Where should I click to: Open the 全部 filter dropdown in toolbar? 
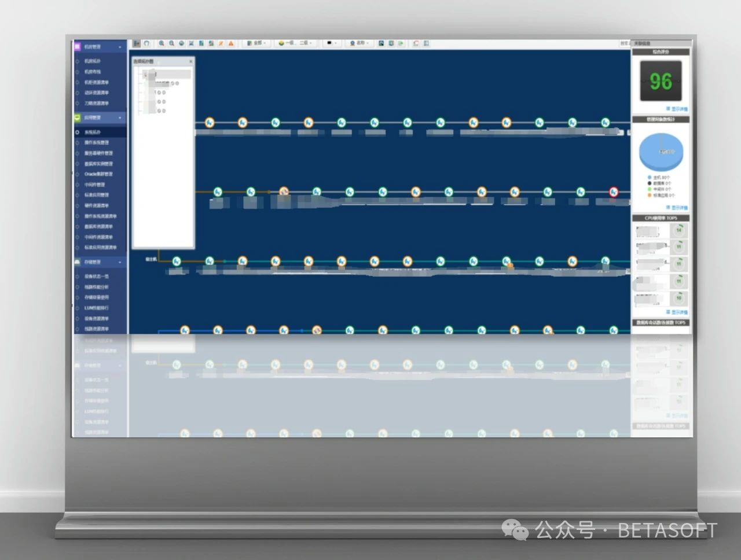(x=255, y=43)
